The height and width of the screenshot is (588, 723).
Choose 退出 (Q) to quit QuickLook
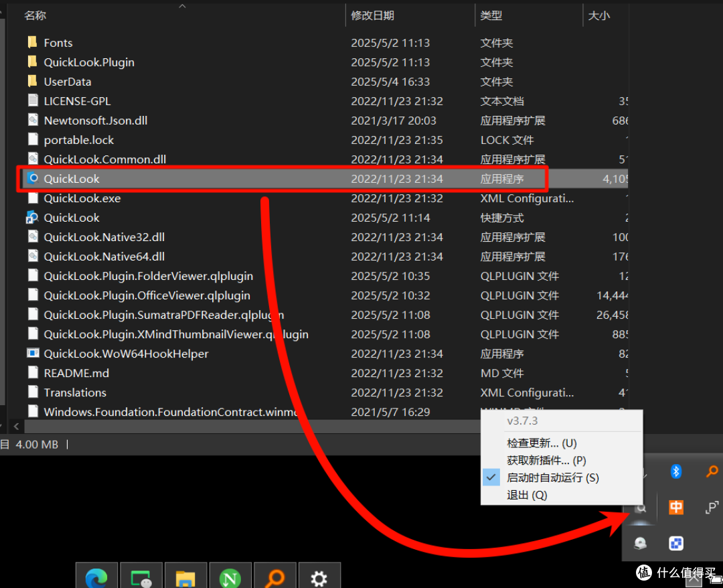[x=562, y=495]
